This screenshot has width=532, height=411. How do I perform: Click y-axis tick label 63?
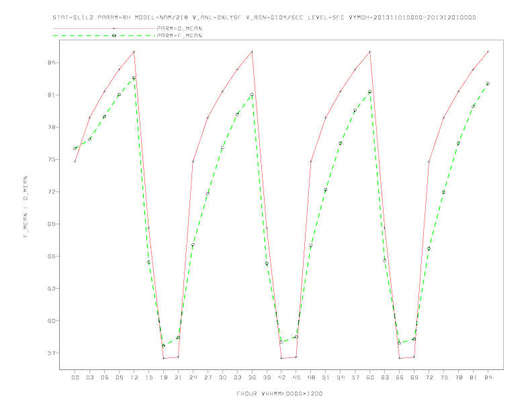[51, 289]
